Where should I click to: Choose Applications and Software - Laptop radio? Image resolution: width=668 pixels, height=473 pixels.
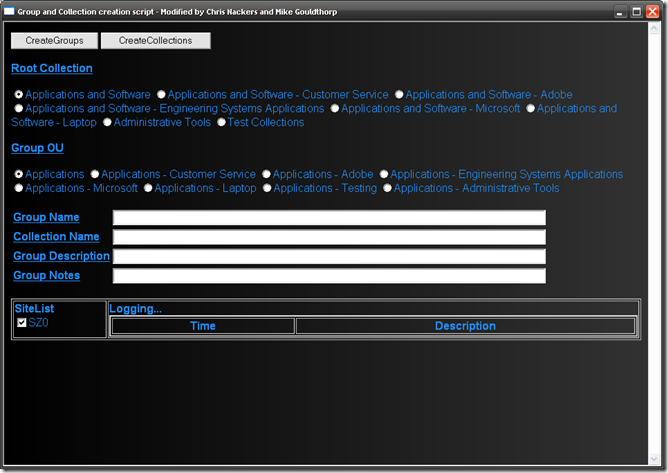click(x=530, y=108)
